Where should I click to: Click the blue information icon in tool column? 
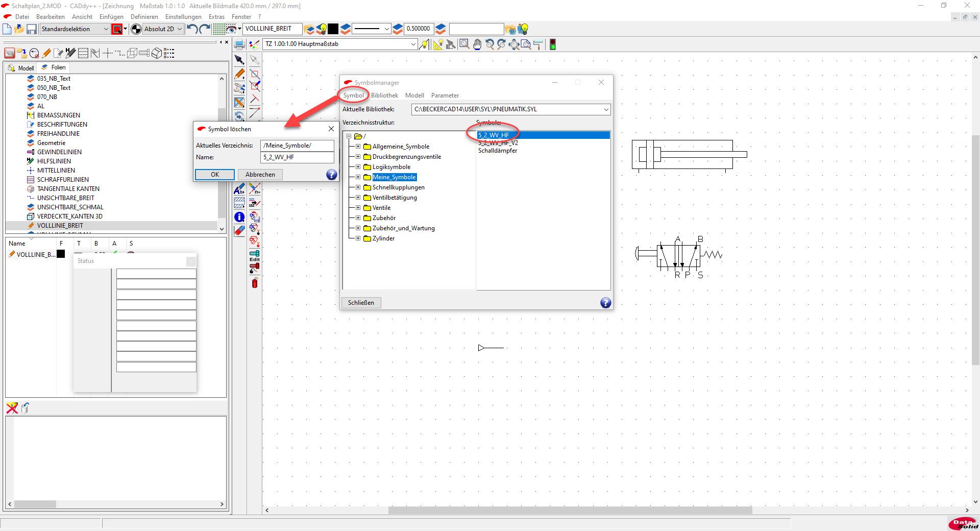239,217
